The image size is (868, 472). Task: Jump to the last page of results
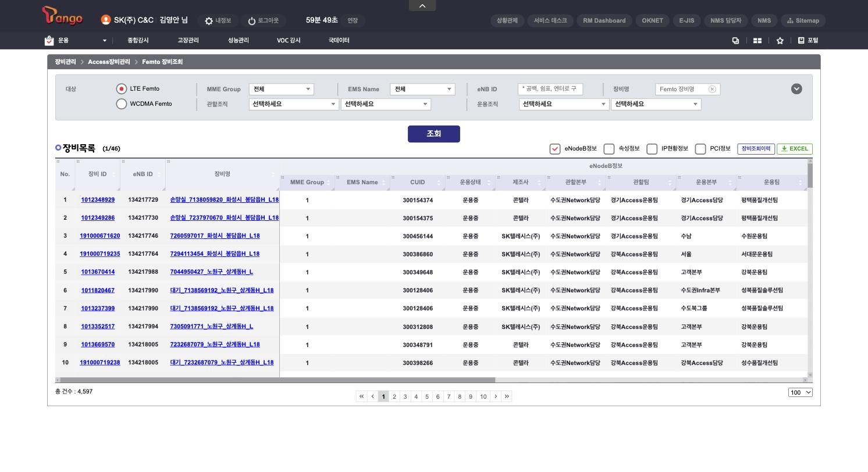[507, 396]
